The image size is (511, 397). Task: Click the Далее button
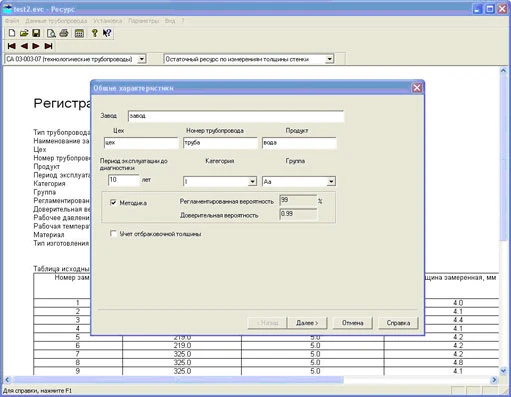point(307,323)
